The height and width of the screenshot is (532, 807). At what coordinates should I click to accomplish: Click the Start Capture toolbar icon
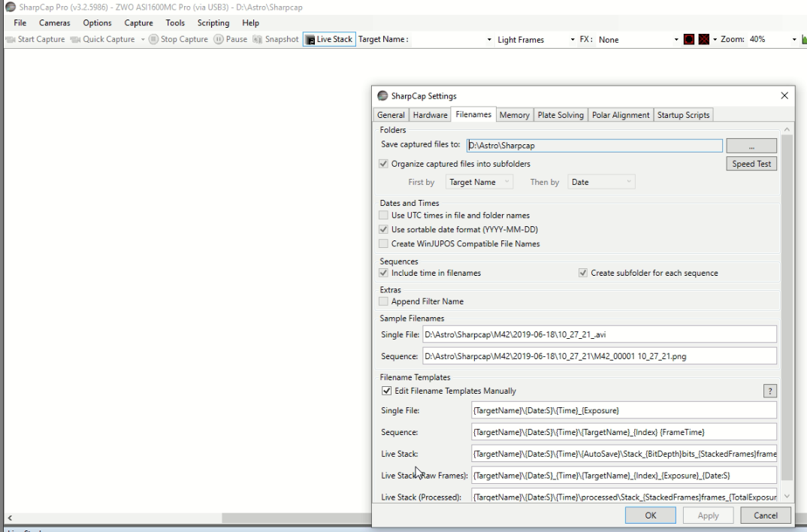pyautogui.click(x=11, y=40)
